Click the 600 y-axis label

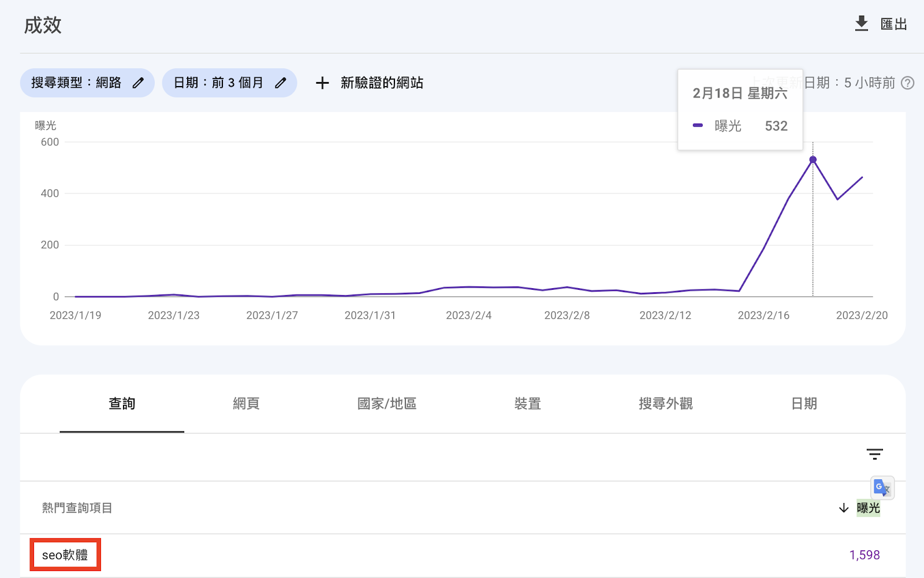pos(50,142)
